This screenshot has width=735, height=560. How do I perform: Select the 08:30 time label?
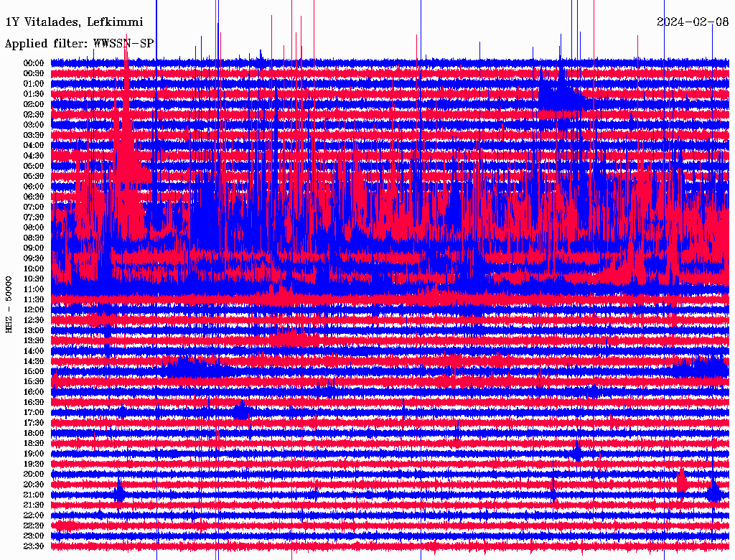[x=34, y=238]
